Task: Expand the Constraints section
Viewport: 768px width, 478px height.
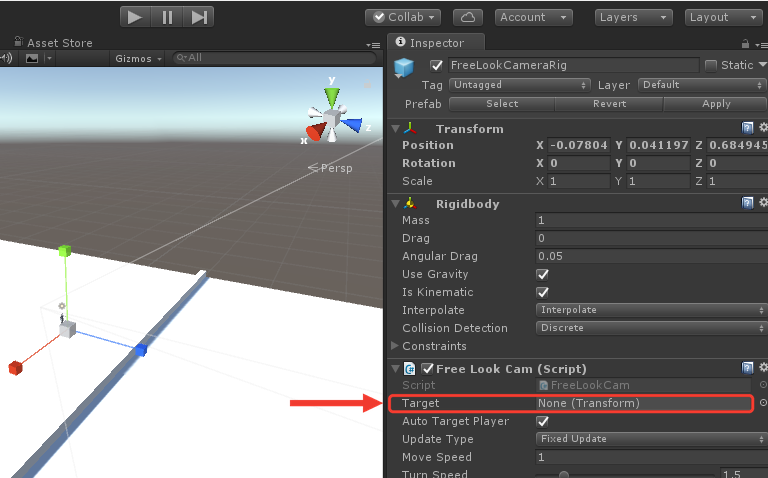Action: pyautogui.click(x=395, y=346)
